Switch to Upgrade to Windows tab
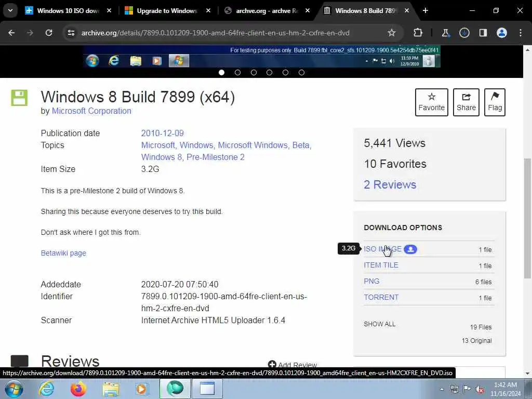This screenshot has height=399, width=532. 167,10
